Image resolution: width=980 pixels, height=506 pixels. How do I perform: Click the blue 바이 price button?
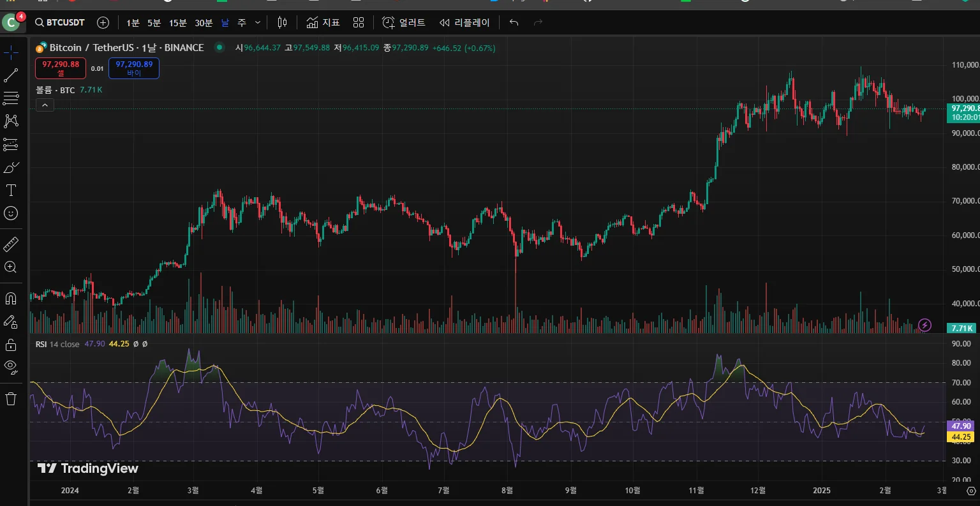(134, 68)
